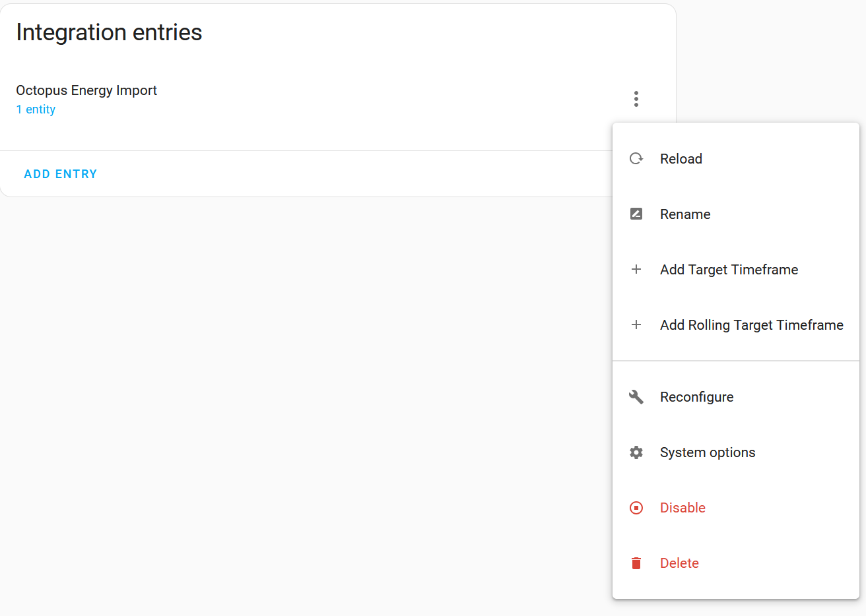Choose Delete to remove the entry
This screenshot has height=616, width=866.
(x=736, y=563)
